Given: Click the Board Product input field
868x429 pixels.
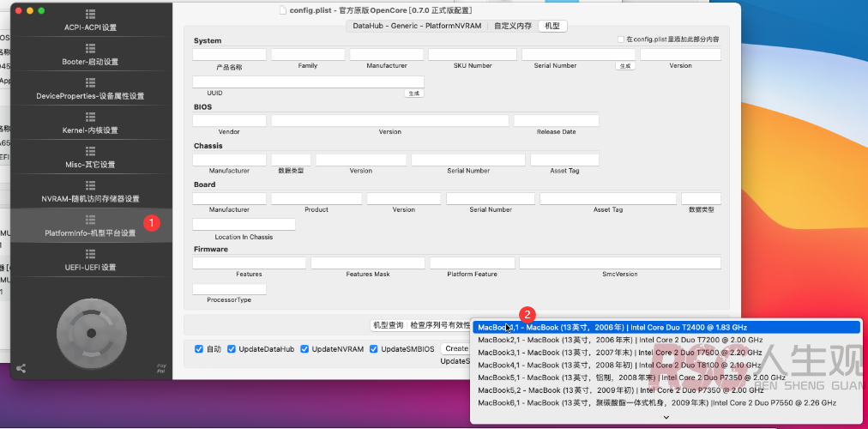Looking at the screenshot, I should 316,199.
